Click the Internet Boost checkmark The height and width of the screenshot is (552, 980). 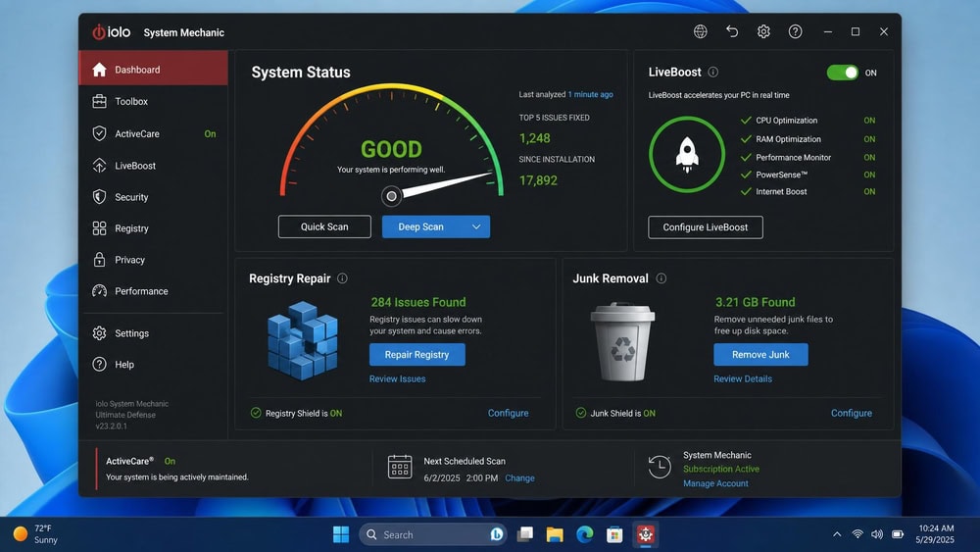point(746,191)
